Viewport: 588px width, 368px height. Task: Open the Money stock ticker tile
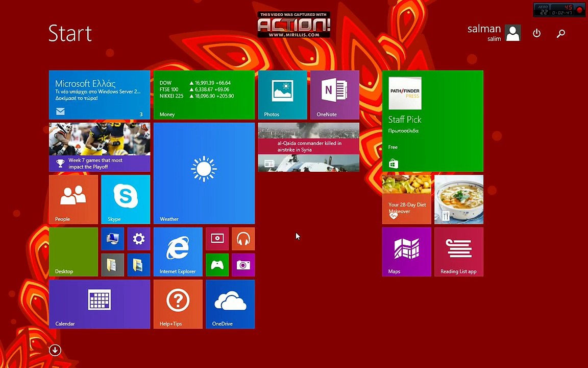pos(204,95)
